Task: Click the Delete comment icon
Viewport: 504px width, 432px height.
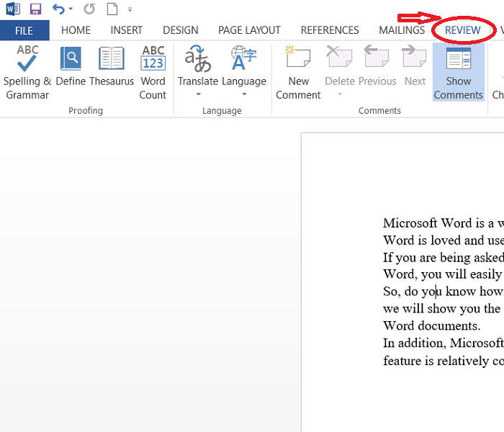Action: pyautogui.click(x=339, y=56)
